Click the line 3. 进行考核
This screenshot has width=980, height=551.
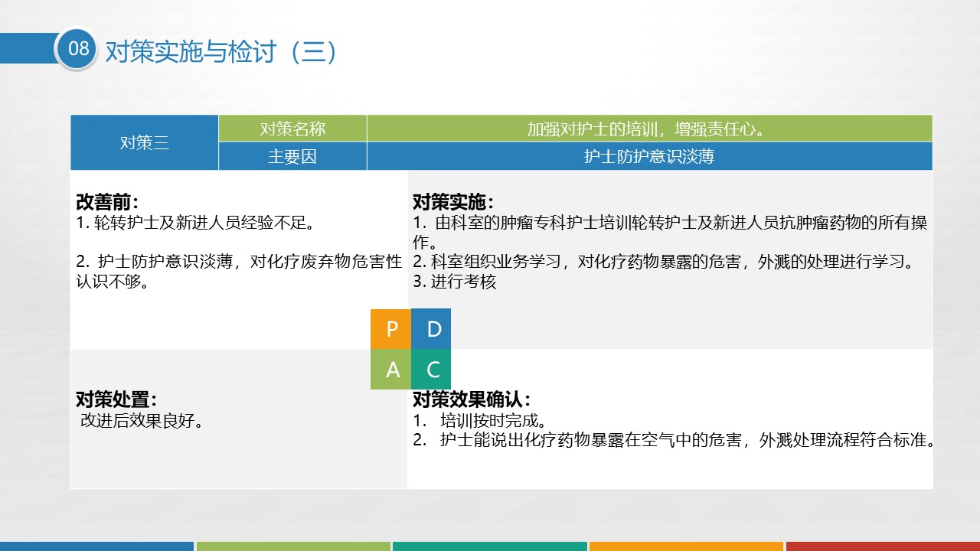[x=455, y=282]
